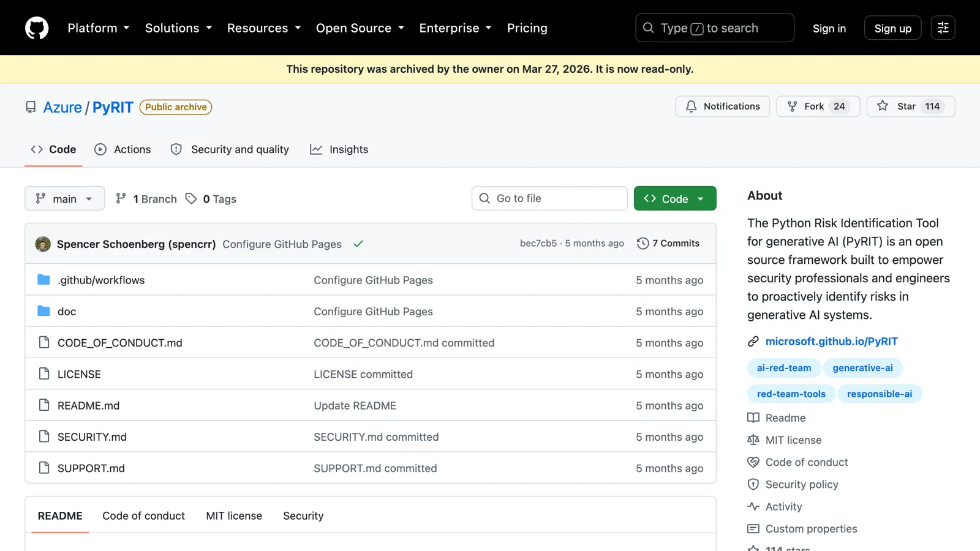Image resolution: width=980 pixels, height=551 pixels.
Task: Click Sign in
Action: [x=829, y=28]
